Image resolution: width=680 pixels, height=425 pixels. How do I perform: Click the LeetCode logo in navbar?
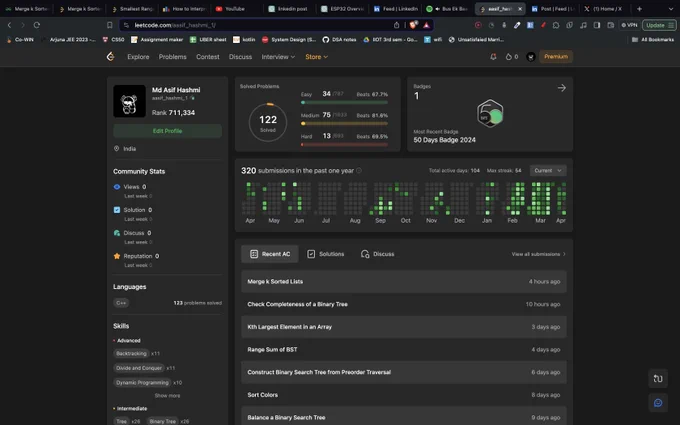111,56
